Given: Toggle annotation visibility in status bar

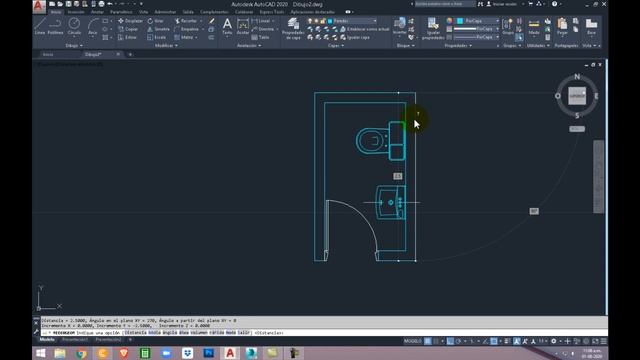Looking at the screenshot, I should [x=516, y=341].
